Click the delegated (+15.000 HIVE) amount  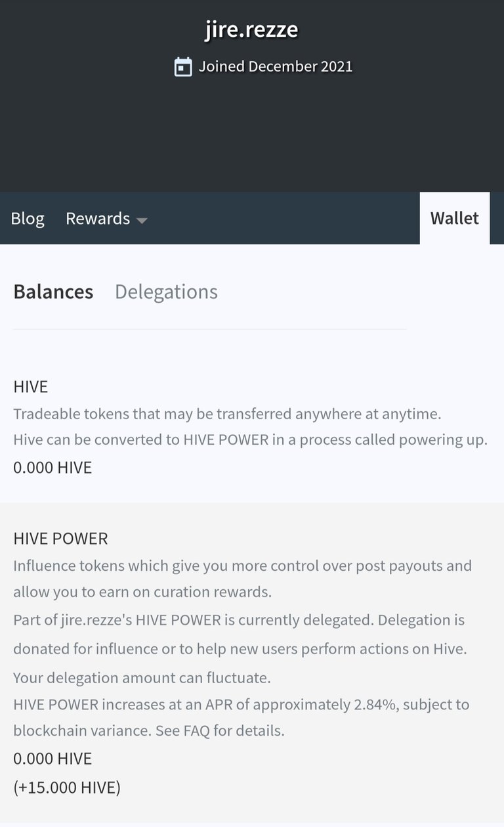(x=67, y=787)
